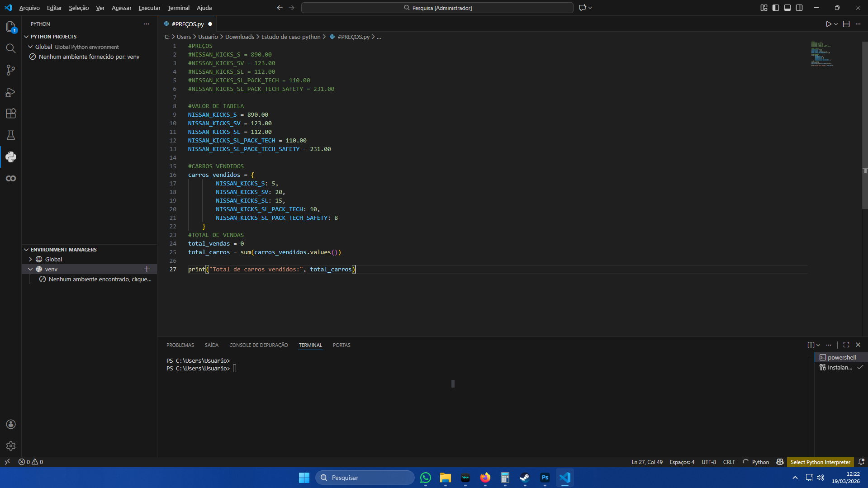Open Source Control view
The width and height of the screenshot is (868, 488).
pos(11,70)
